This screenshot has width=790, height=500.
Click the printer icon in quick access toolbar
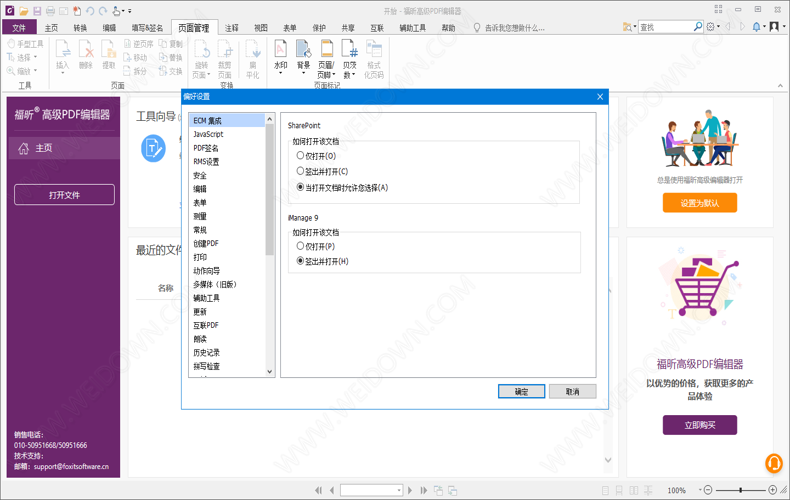pyautogui.click(x=50, y=11)
